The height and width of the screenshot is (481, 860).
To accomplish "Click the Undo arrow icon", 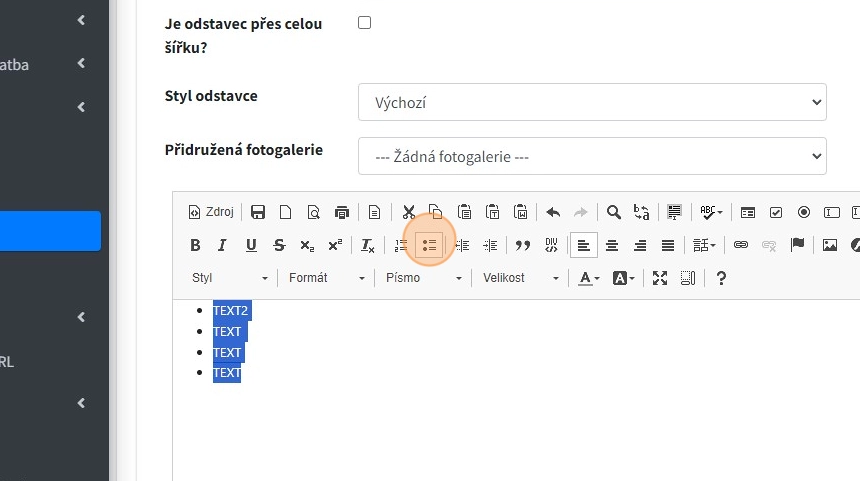I will 553,212.
